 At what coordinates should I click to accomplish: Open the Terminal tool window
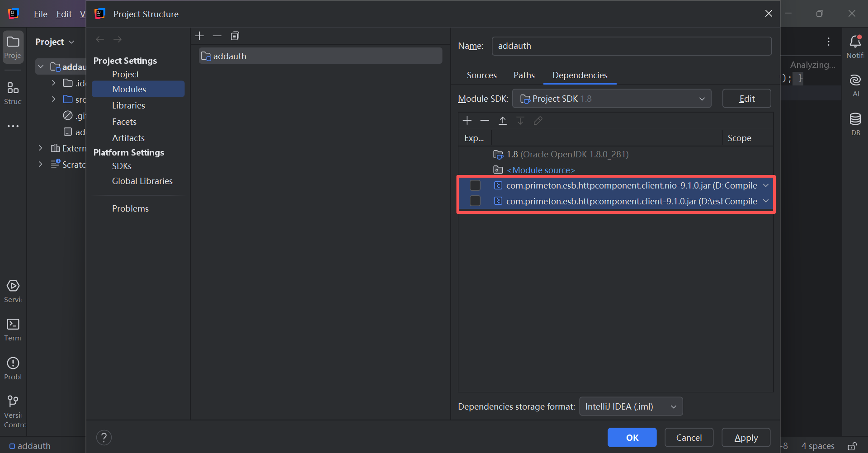(x=13, y=330)
